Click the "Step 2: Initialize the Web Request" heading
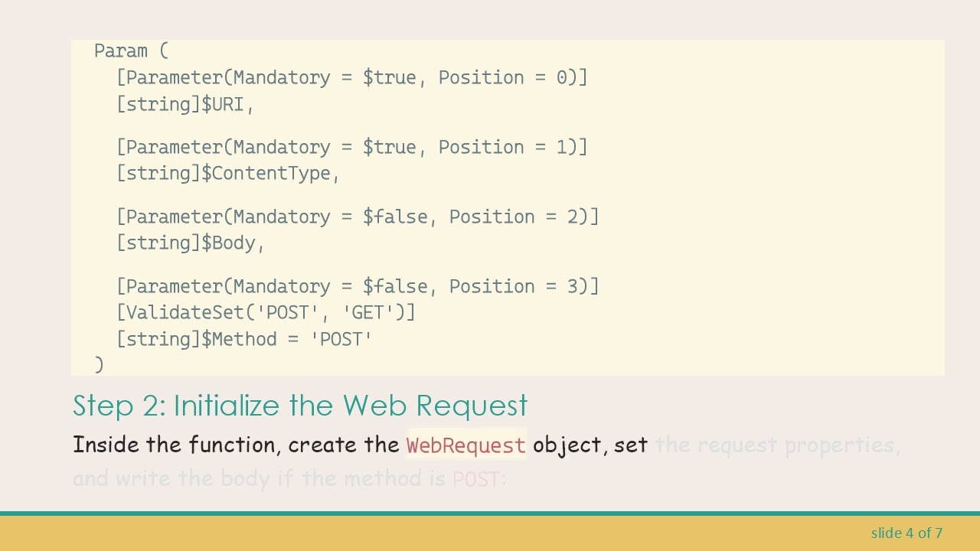Image resolution: width=980 pixels, height=551 pixels. (300, 406)
